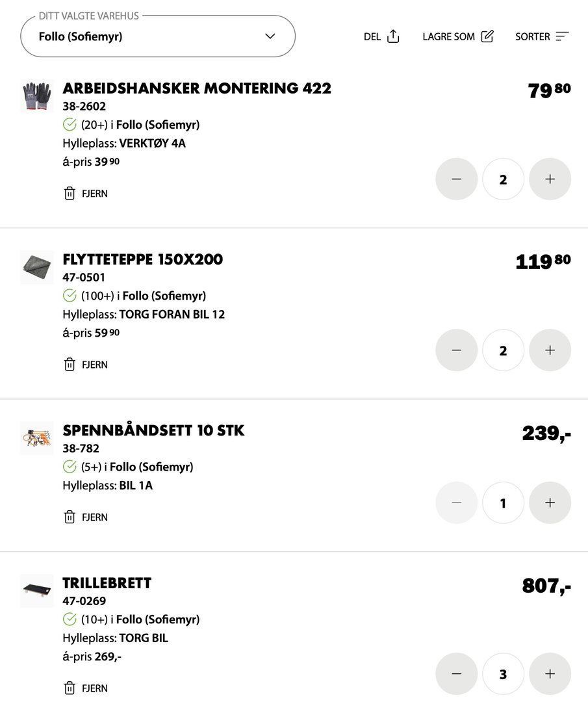The height and width of the screenshot is (702, 588).
Task: Reduce Flytteteppe 150x200 quantity by one
Action: point(456,350)
